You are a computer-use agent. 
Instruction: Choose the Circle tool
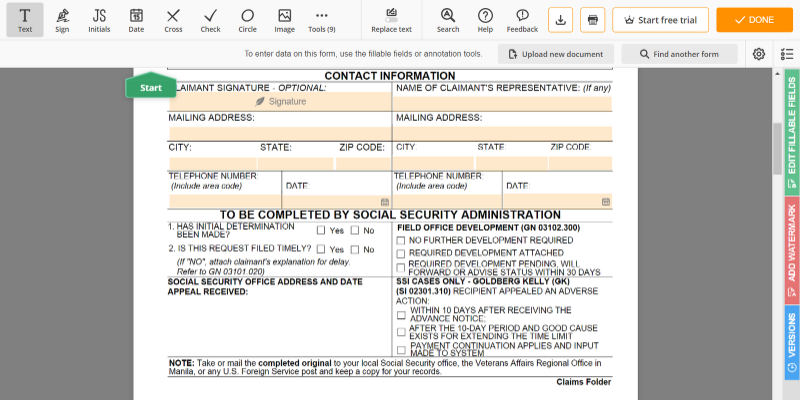coord(247,20)
